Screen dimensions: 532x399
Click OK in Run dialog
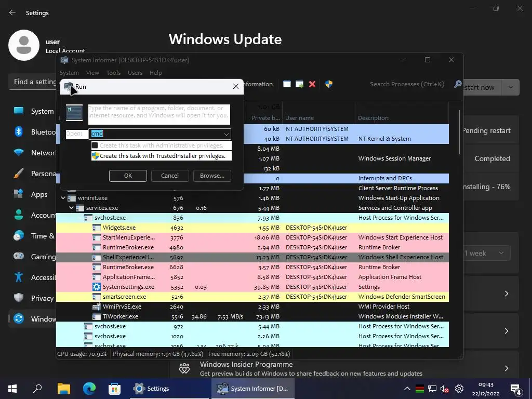coord(128,176)
